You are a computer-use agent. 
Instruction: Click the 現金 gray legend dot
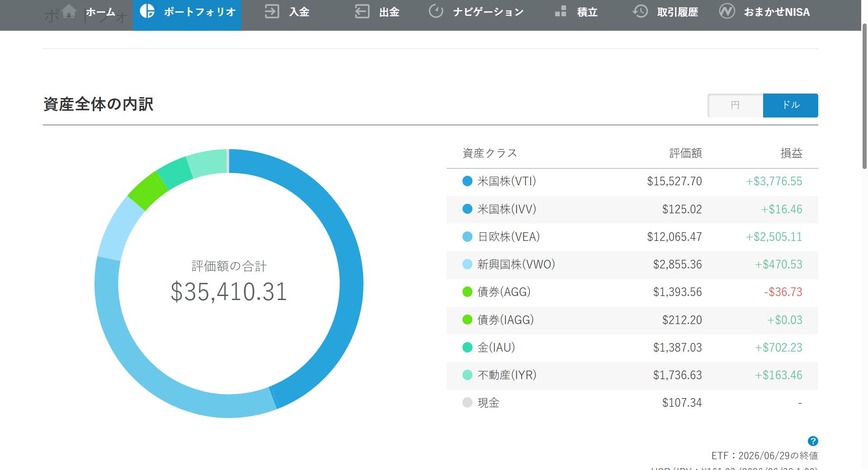(467, 403)
